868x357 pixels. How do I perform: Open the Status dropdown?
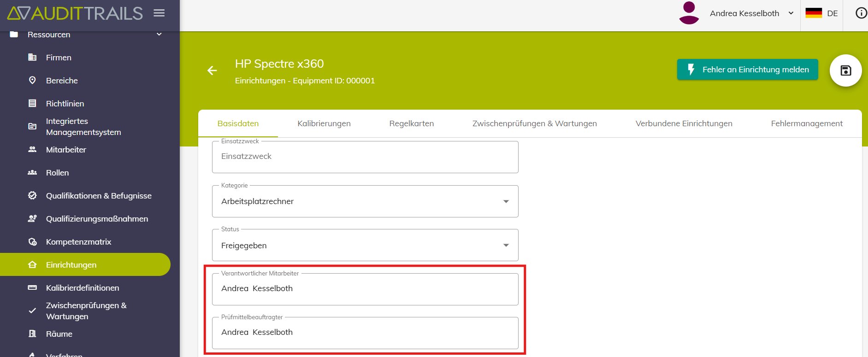tap(365, 245)
